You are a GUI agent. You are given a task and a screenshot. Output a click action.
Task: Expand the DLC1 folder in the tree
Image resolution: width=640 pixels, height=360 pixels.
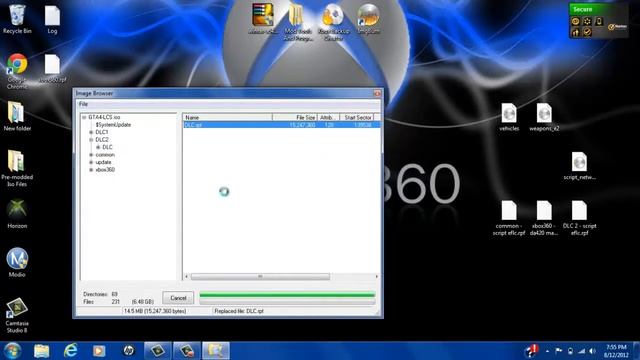[x=91, y=133]
